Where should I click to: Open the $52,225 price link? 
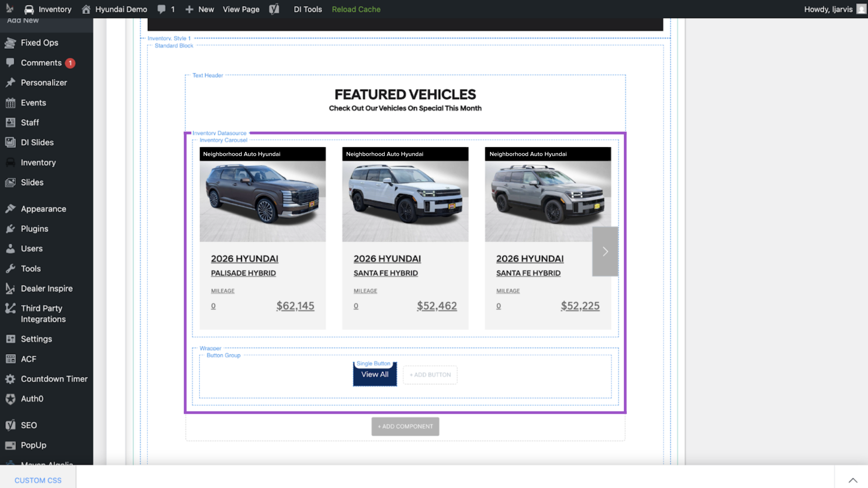tap(580, 306)
